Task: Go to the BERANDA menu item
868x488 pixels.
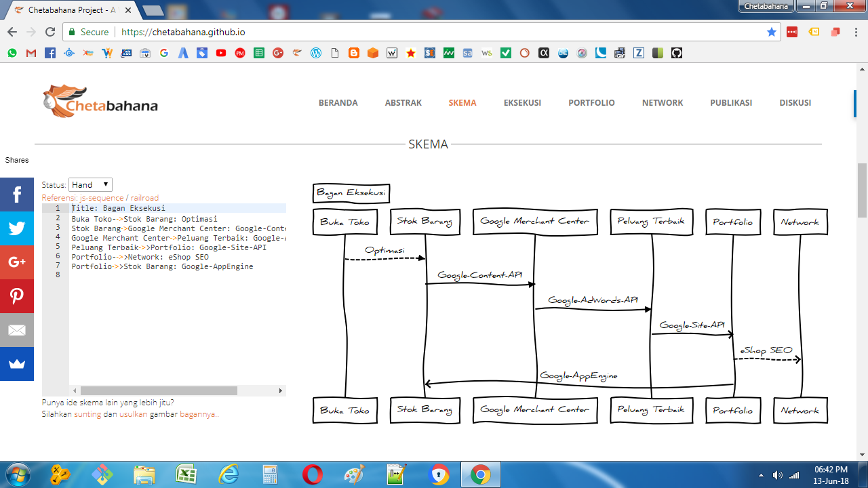Action: (338, 103)
